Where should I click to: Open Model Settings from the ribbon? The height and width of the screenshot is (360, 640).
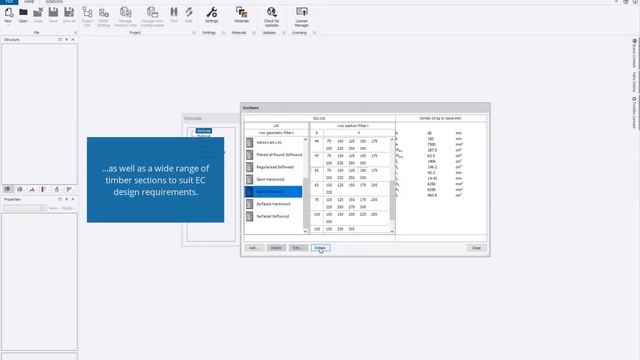104,13
